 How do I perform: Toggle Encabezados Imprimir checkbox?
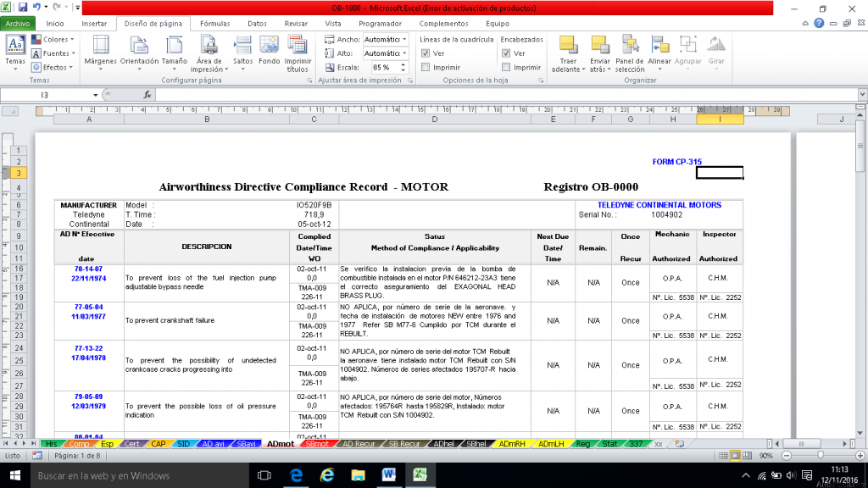pos(506,67)
